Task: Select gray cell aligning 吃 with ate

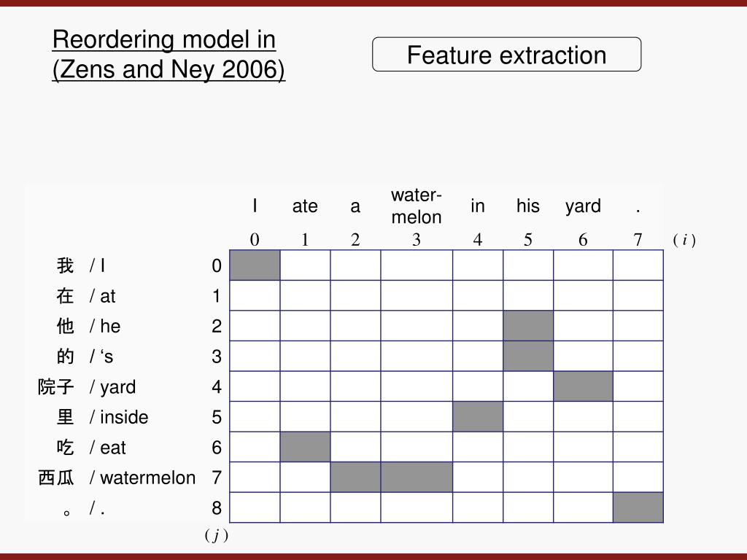Action: pyautogui.click(x=306, y=447)
